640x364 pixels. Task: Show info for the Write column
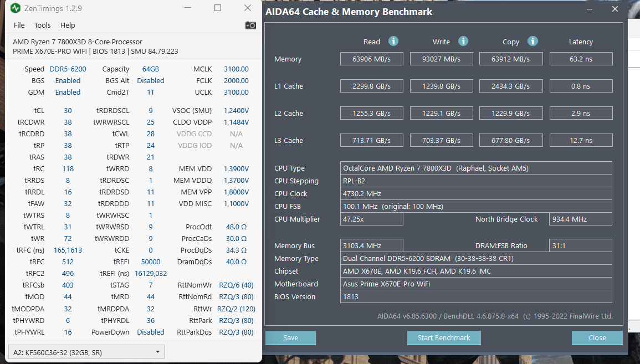pos(463,41)
